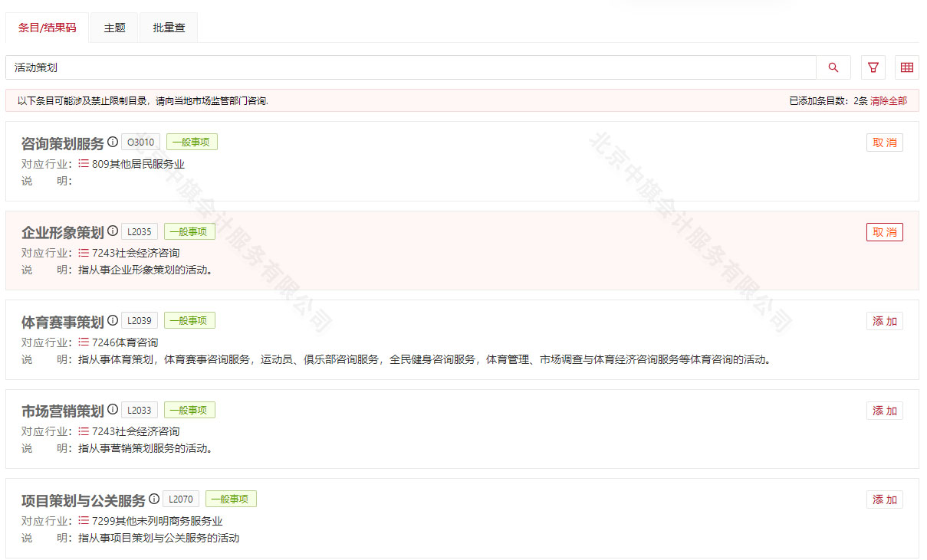Switch to the 批量查 tab
Screen dimensions: 927x560
pyautogui.click(x=168, y=27)
